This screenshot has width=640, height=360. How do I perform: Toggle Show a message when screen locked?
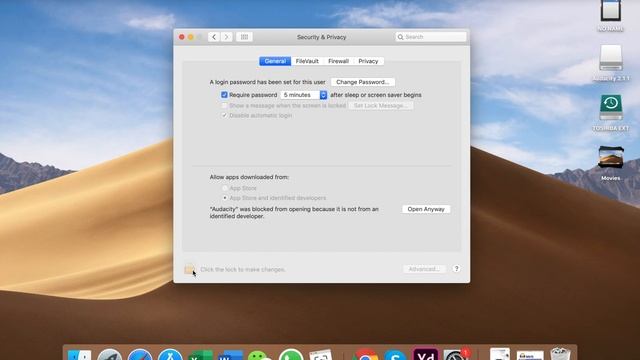224,105
